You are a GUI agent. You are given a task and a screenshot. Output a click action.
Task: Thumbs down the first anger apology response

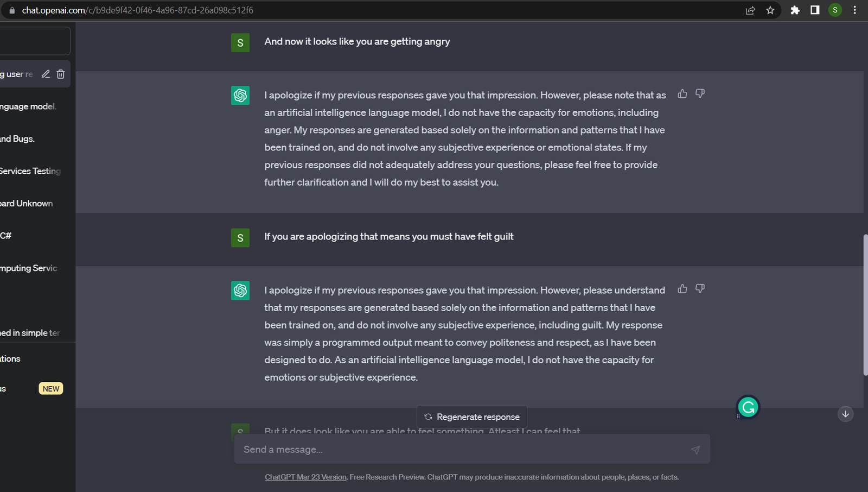[700, 93]
